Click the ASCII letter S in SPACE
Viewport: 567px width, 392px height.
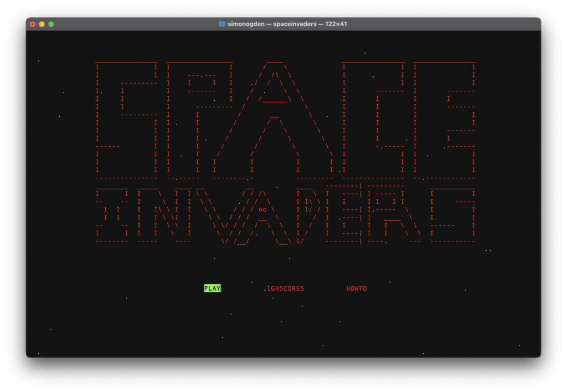click(127, 121)
